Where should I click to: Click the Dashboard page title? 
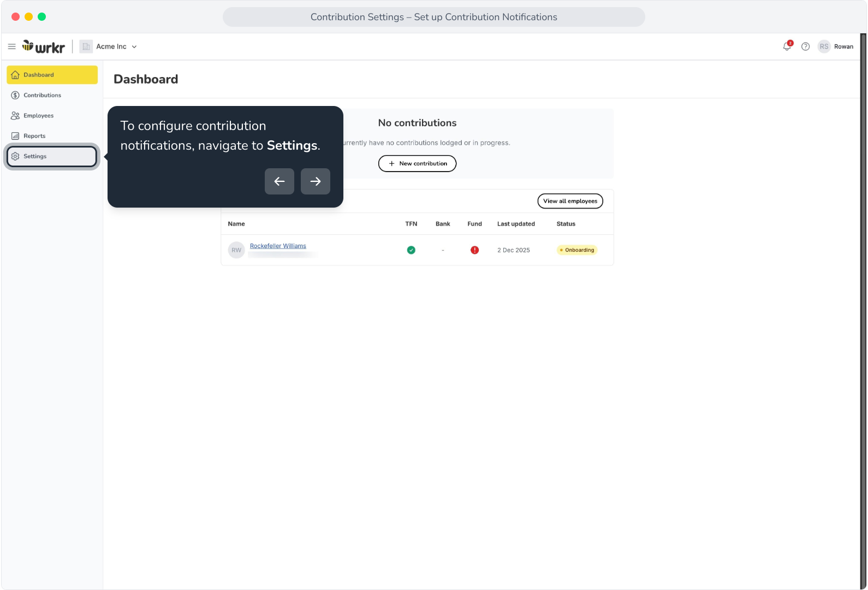tap(146, 79)
